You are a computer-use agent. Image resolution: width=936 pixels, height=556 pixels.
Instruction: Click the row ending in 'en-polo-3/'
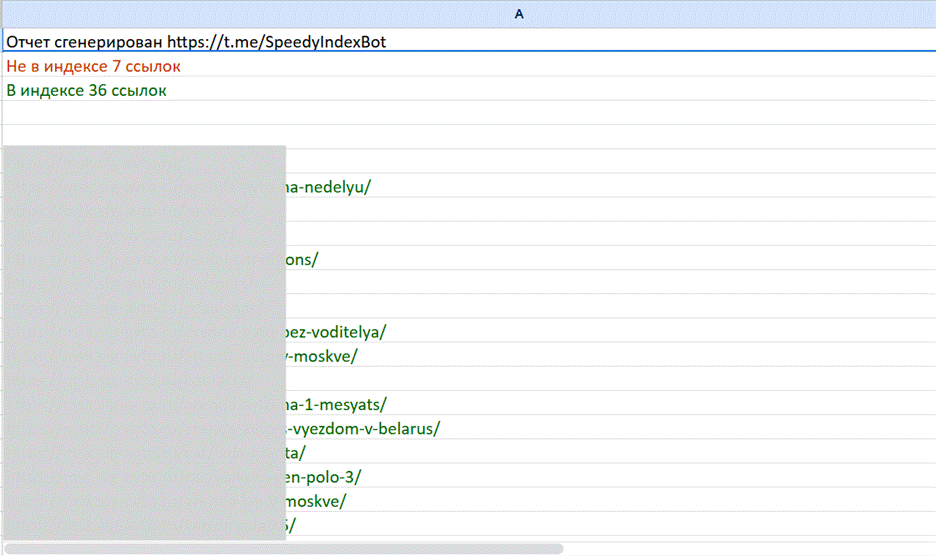pyautogui.click(x=469, y=477)
